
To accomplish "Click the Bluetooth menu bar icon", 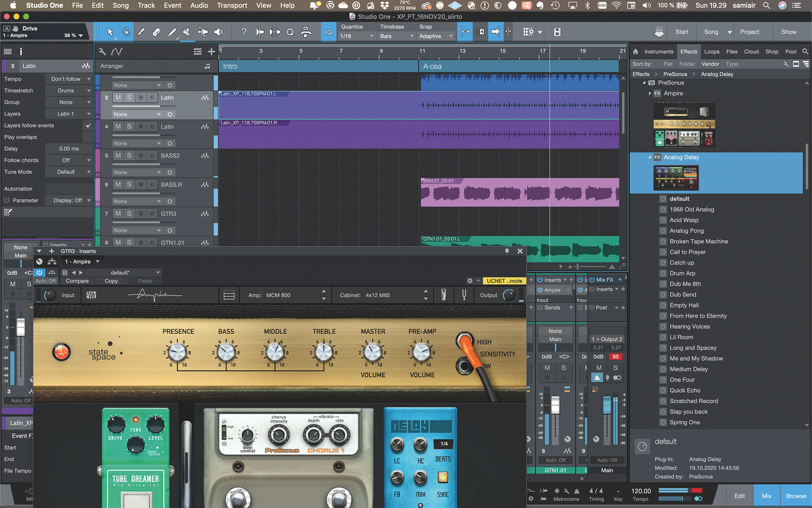I will click(587, 5).
